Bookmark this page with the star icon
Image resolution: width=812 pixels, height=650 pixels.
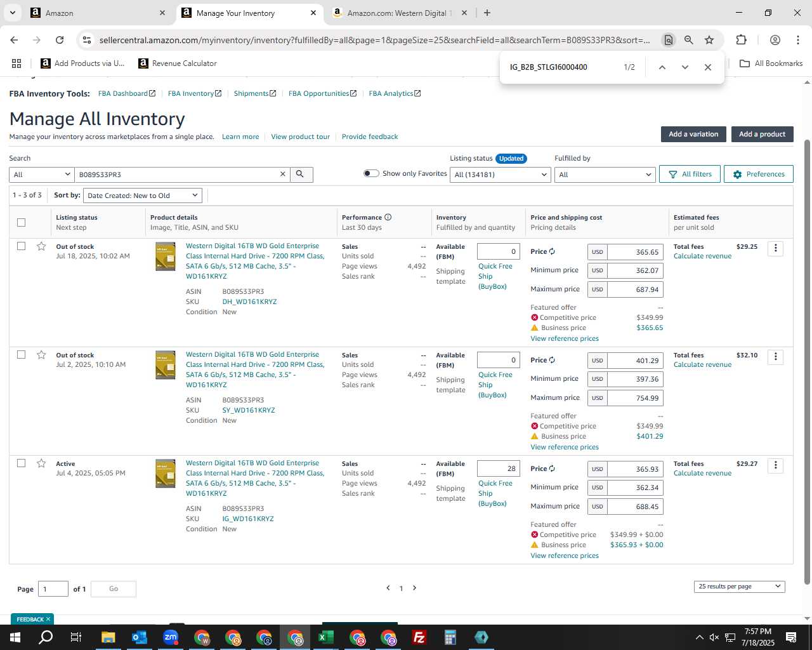tap(709, 40)
